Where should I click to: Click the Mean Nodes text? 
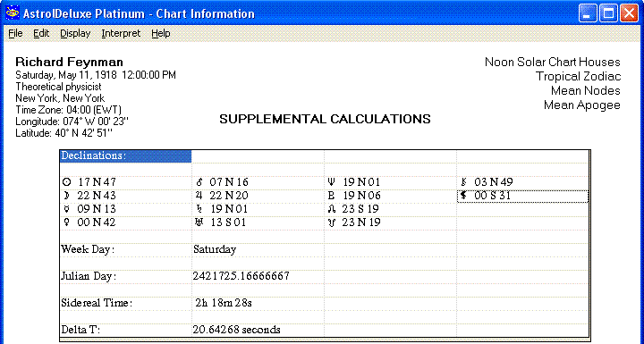(x=585, y=91)
